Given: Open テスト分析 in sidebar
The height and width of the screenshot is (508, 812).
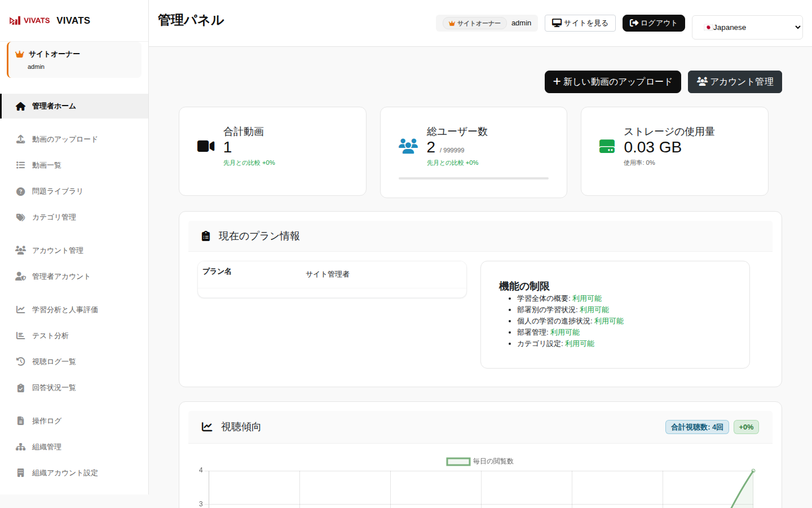Looking at the screenshot, I should click(74, 336).
